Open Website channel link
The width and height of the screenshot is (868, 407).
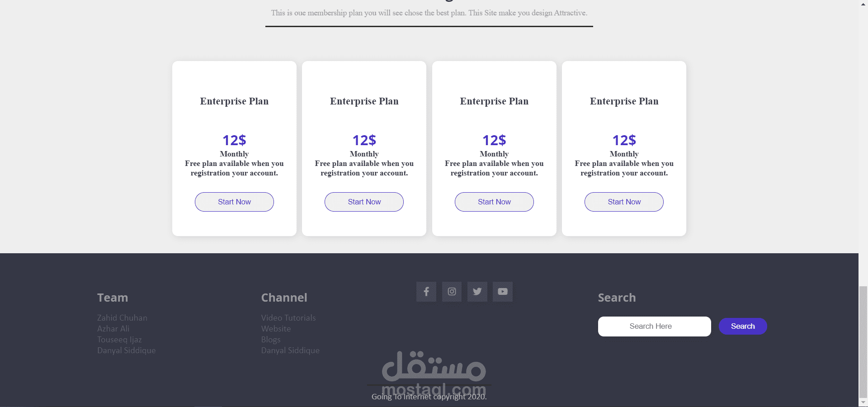pyautogui.click(x=276, y=329)
